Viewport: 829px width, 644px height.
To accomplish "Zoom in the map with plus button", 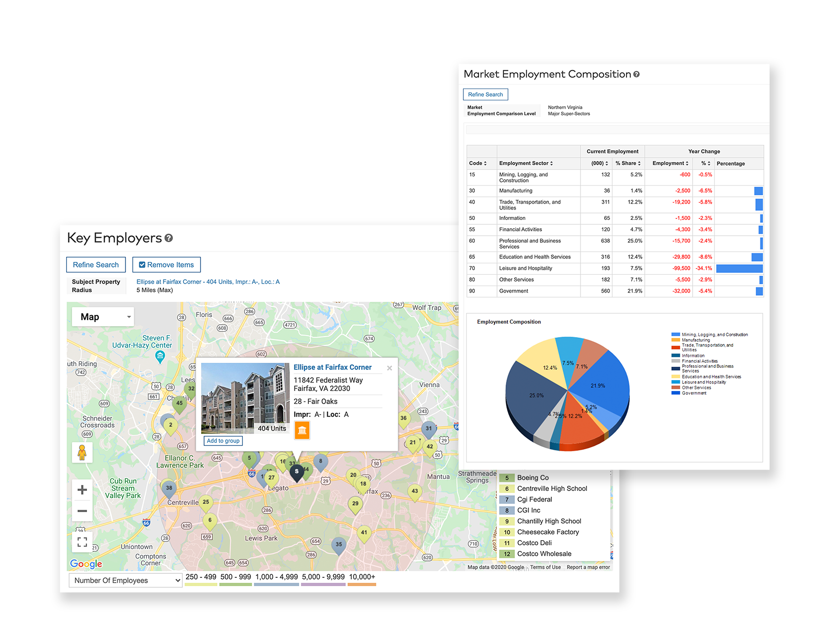I will [83, 490].
